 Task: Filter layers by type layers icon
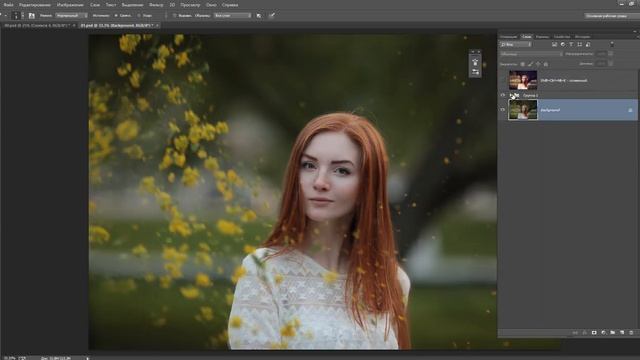(571, 44)
